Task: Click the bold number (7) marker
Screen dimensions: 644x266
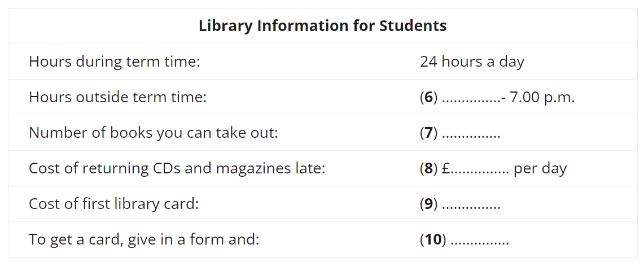Action: pyautogui.click(x=429, y=133)
